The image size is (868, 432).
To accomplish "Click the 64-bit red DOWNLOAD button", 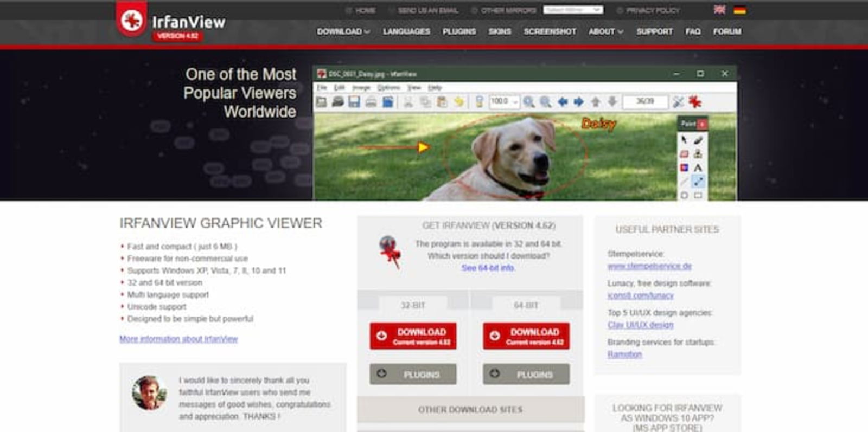I will click(526, 336).
